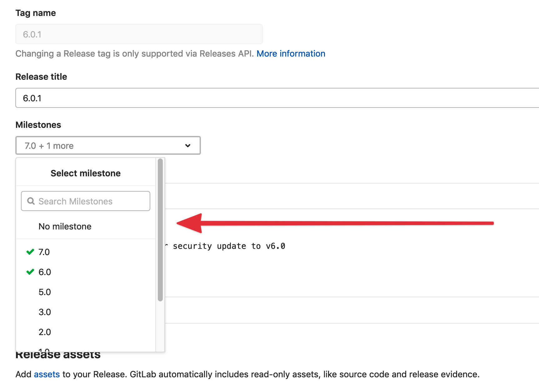539x392 pixels.
Task: Deselect the 6.0 milestone
Action: tap(44, 272)
